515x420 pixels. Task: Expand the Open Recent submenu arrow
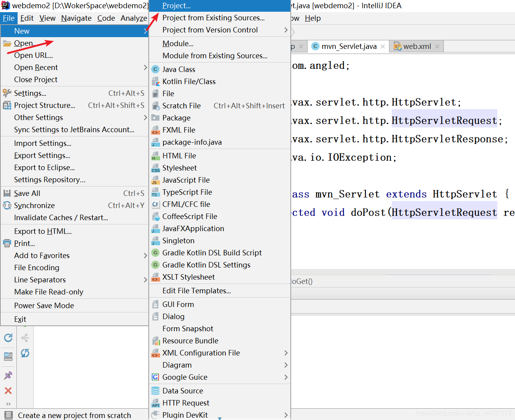(145, 67)
